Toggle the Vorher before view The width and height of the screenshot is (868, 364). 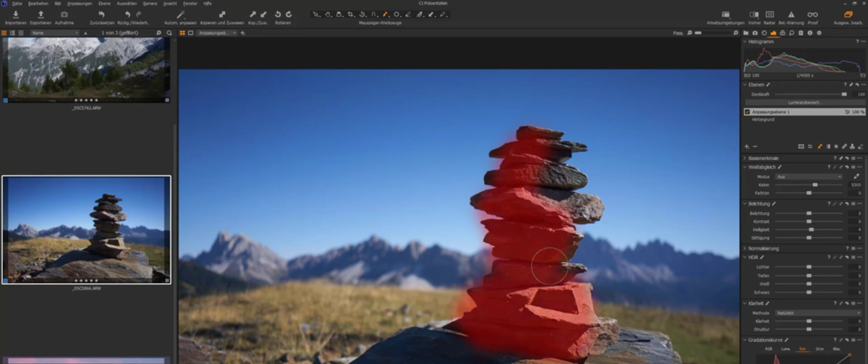pos(754,14)
